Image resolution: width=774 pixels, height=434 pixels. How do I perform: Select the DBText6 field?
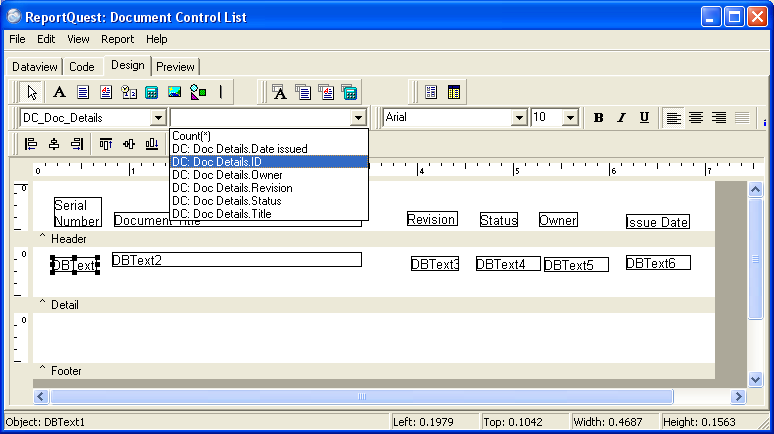658,263
